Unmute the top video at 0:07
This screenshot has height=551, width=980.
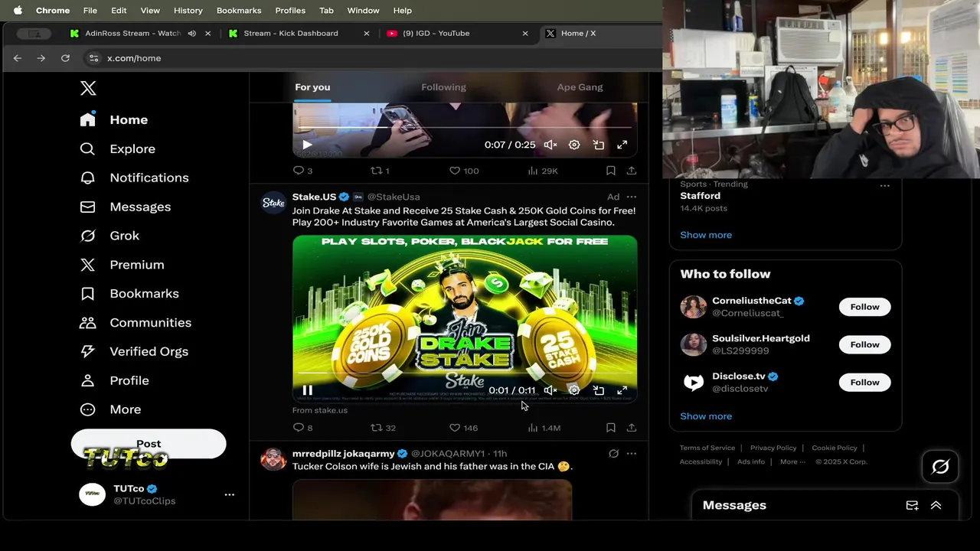point(550,145)
